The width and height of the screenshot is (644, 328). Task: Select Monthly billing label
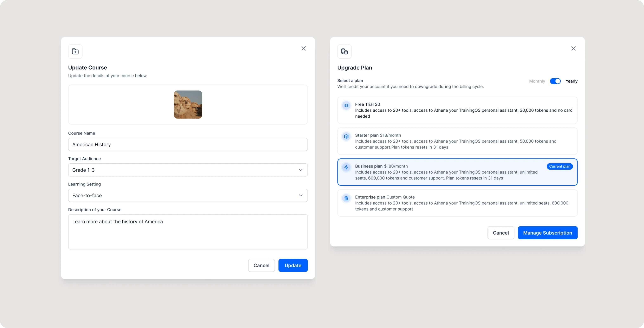537,81
